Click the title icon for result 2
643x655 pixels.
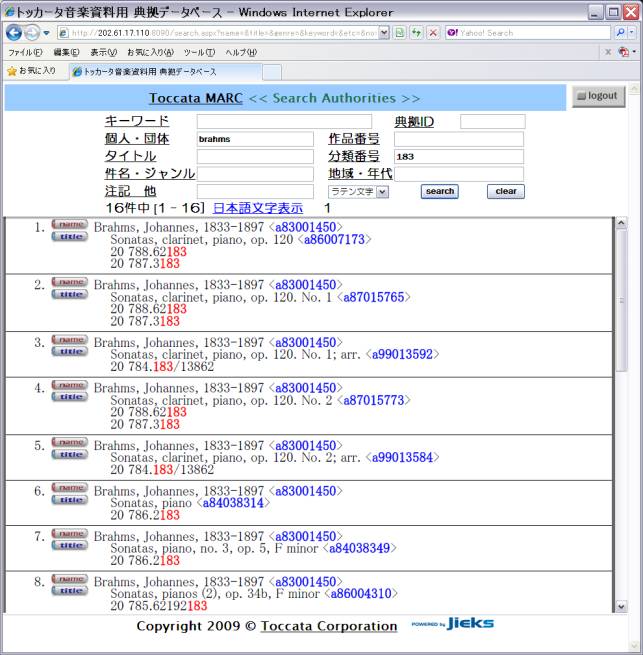[x=70, y=294]
